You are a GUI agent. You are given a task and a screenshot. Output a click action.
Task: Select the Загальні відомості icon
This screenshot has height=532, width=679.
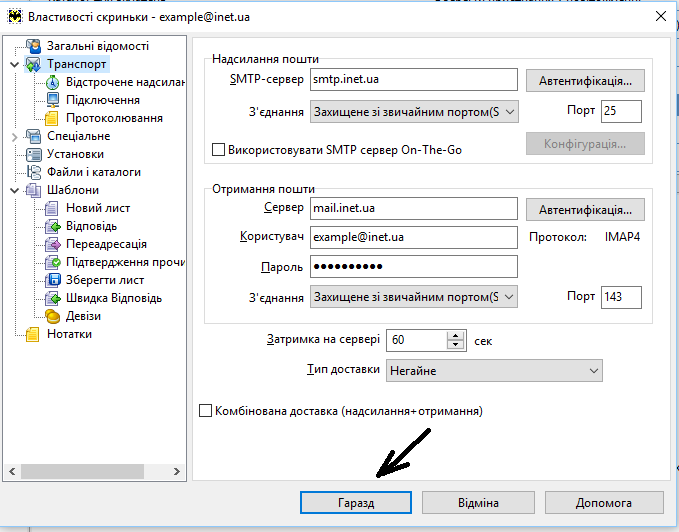click(x=34, y=46)
